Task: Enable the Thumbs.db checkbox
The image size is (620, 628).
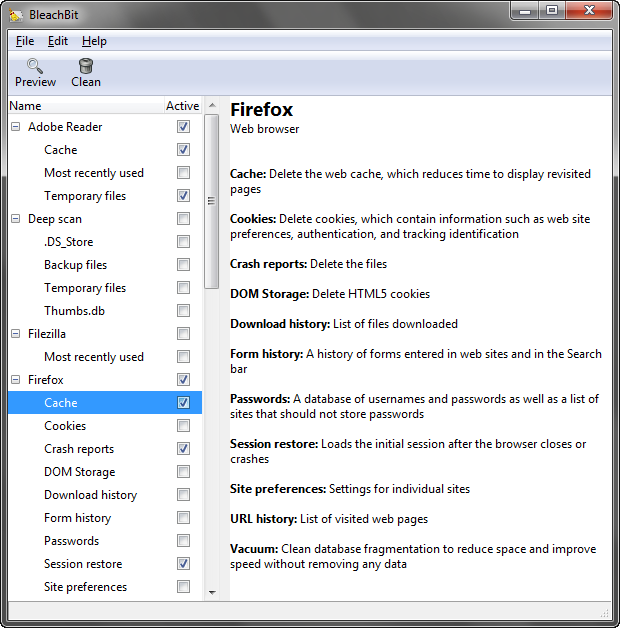Action: [x=183, y=311]
